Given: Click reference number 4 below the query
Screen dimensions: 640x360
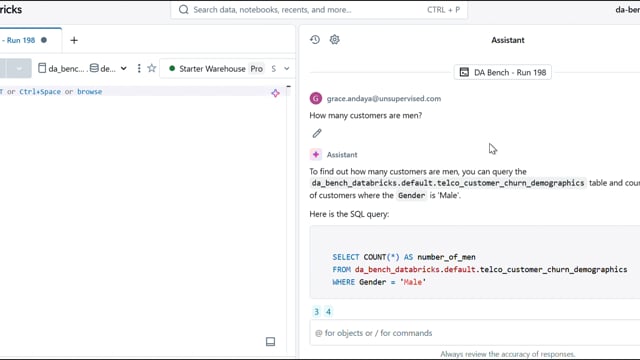Looking at the screenshot, I should click(328, 312).
